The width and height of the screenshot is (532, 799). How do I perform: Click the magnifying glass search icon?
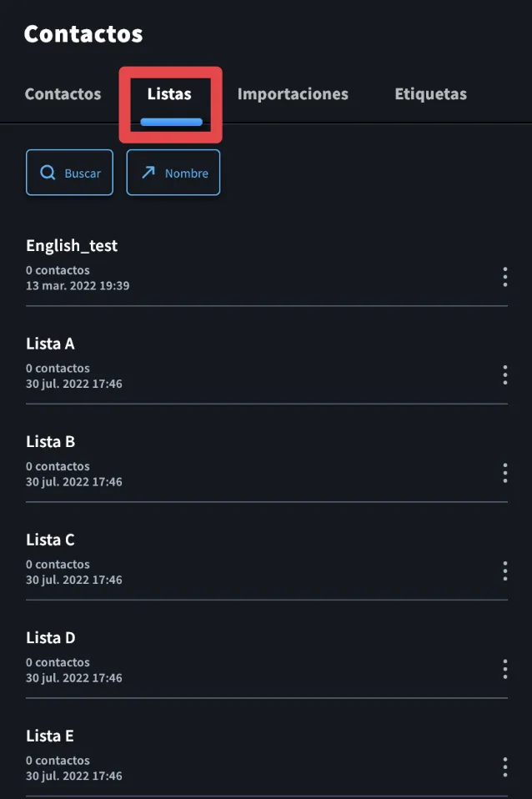[48, 173]
